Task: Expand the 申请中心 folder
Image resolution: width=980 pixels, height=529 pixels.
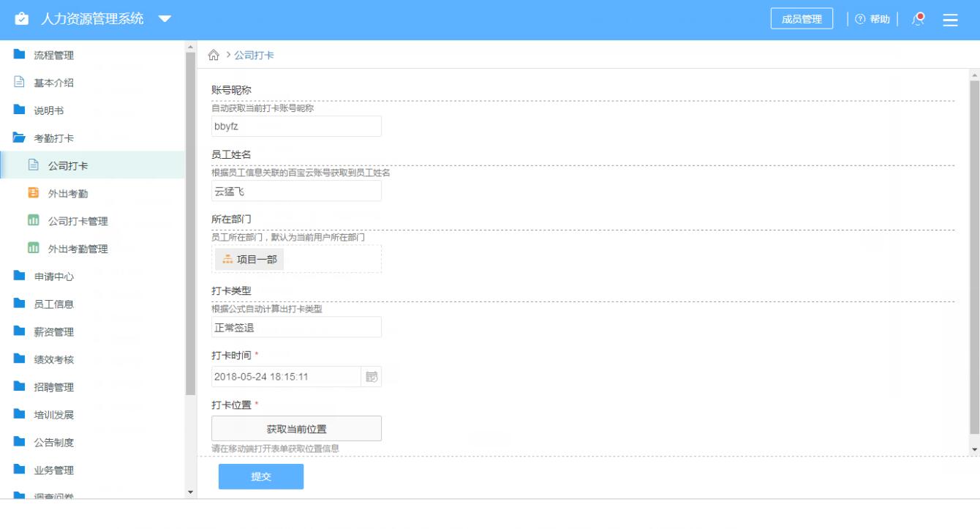Action: point(92,277)
